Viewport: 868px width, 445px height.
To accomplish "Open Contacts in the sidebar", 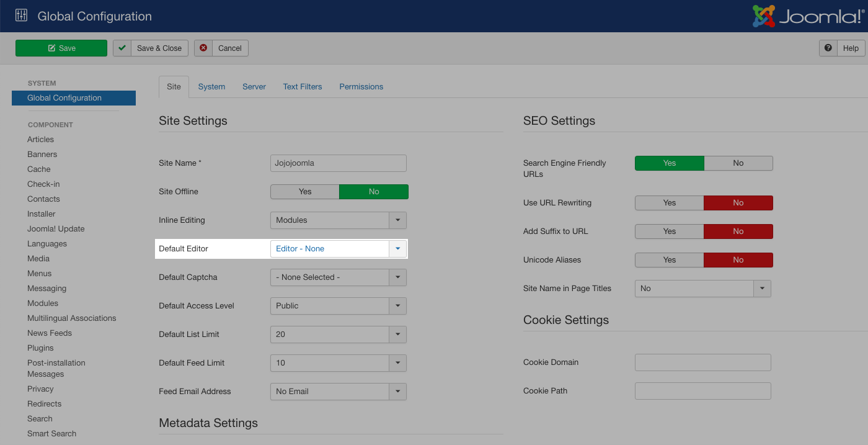I will [43, 199].
